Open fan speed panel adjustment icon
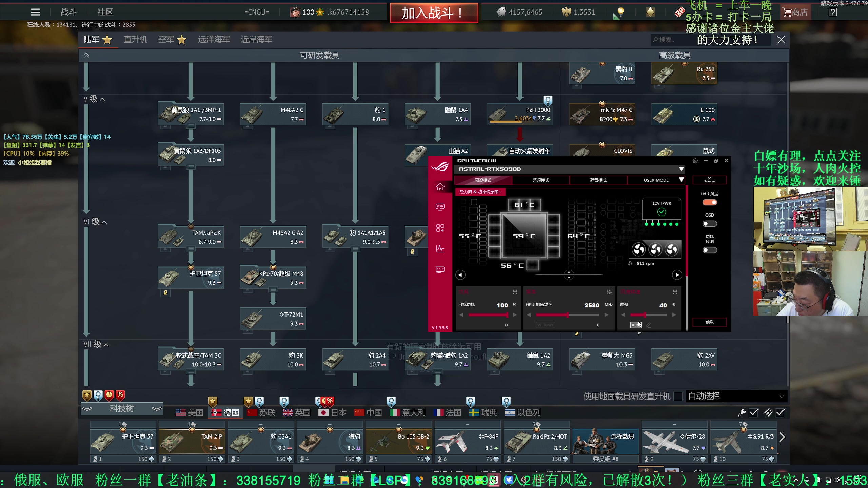The width and height of the screenshot is (868, 488). (x=675, y=292)
